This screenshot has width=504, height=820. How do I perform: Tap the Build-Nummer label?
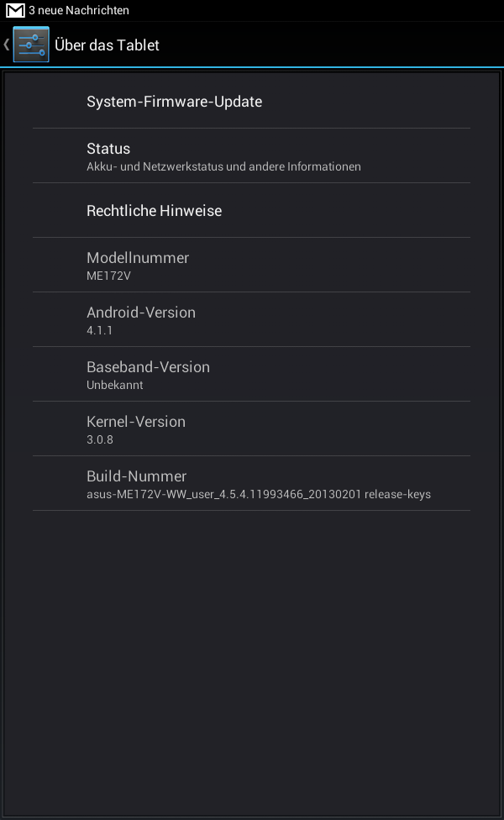[136, 476]
